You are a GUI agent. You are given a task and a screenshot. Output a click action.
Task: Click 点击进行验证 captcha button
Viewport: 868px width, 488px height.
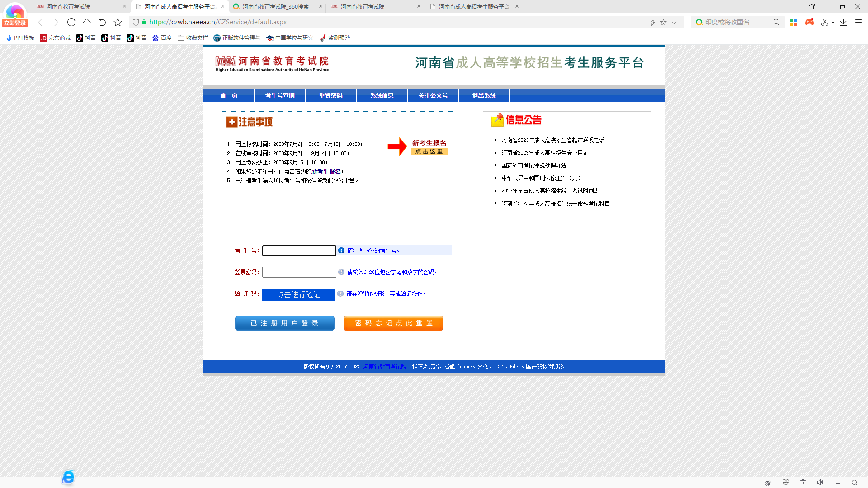(298, 295)
